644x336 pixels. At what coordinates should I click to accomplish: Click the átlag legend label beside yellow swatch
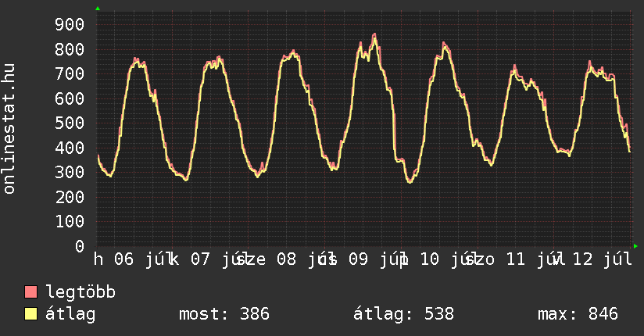click(x=70, y=314)
